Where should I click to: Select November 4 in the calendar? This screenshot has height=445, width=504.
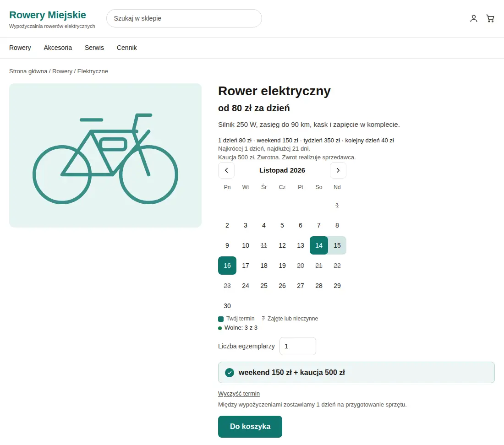[263, 225]
